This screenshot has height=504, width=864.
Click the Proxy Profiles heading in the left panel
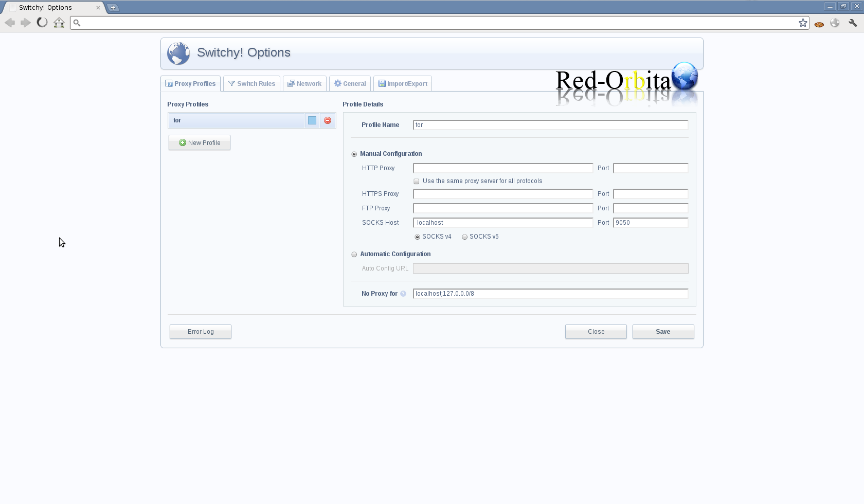pos(188,104)
